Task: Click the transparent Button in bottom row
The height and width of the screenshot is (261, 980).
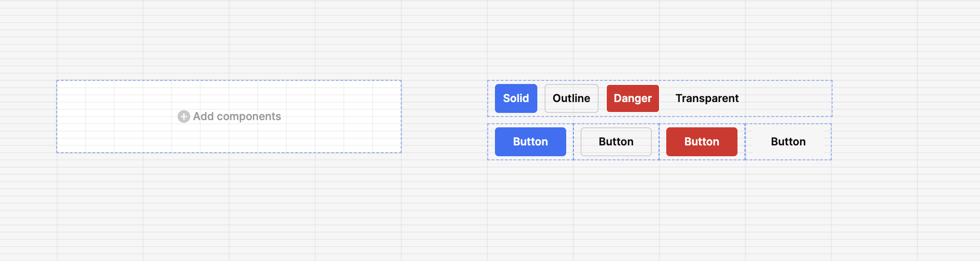Action: pyautogui.click(x=788, y=142)
